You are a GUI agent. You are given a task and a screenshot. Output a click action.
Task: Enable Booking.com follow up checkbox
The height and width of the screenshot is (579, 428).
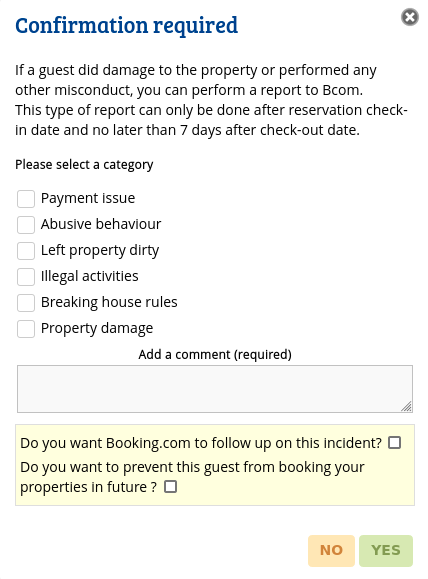394,442
